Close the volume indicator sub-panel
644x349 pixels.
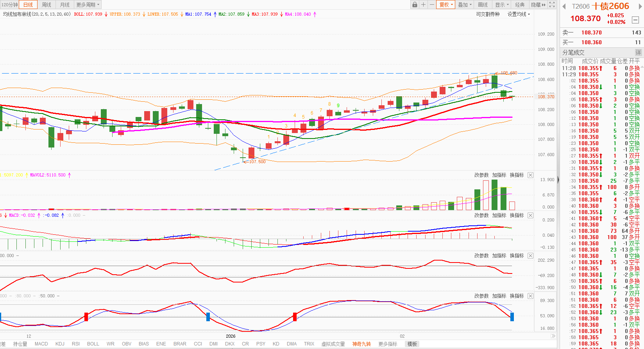point(530,175)
